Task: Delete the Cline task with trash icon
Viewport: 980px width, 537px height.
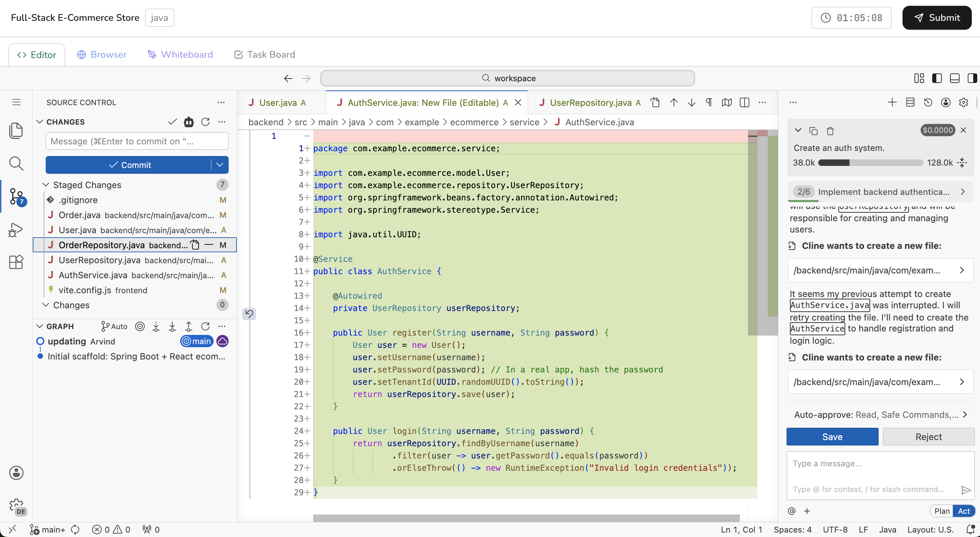Action: tap(830, 131)
